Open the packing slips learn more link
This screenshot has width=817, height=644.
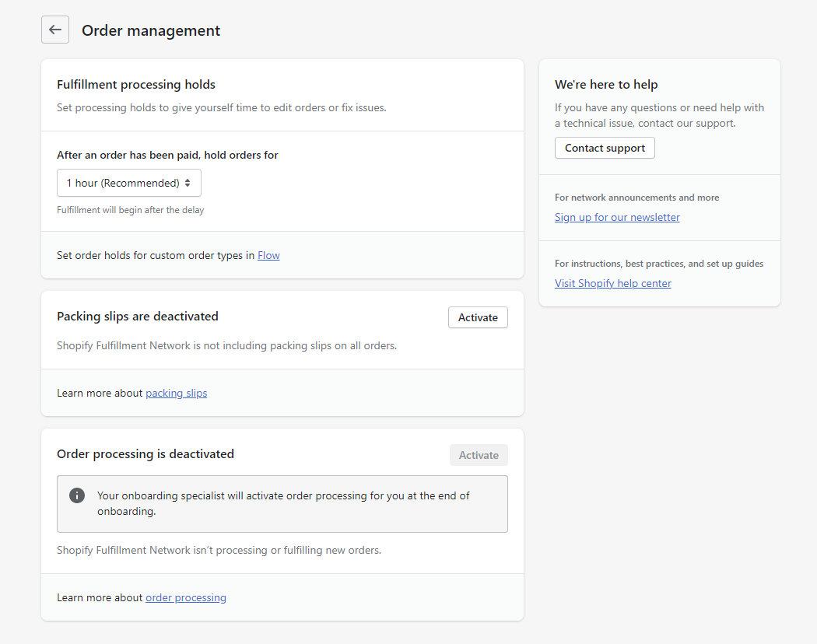coord(176,393)
